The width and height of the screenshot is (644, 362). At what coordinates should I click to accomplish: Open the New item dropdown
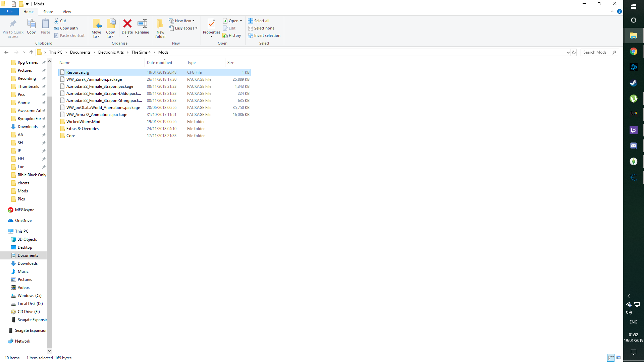[x=182, y=20]
